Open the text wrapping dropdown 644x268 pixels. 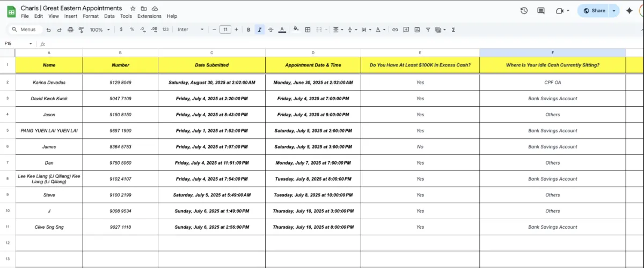point(366,29)
